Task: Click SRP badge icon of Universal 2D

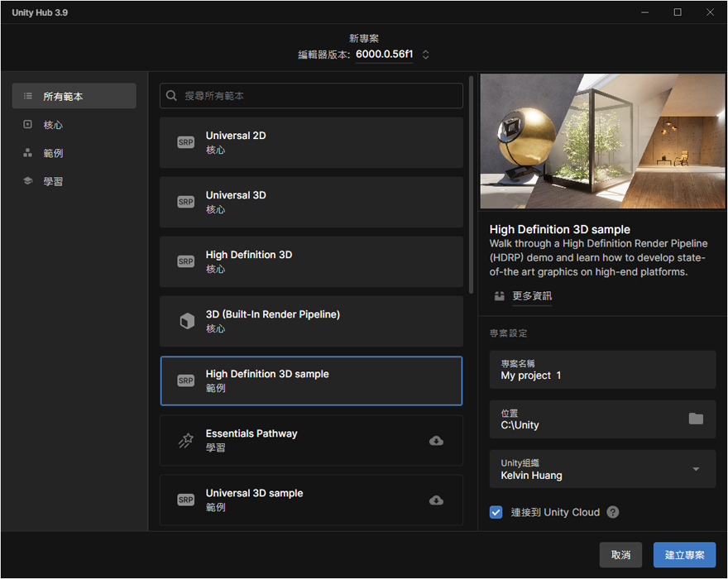Action: pos(186,142)
